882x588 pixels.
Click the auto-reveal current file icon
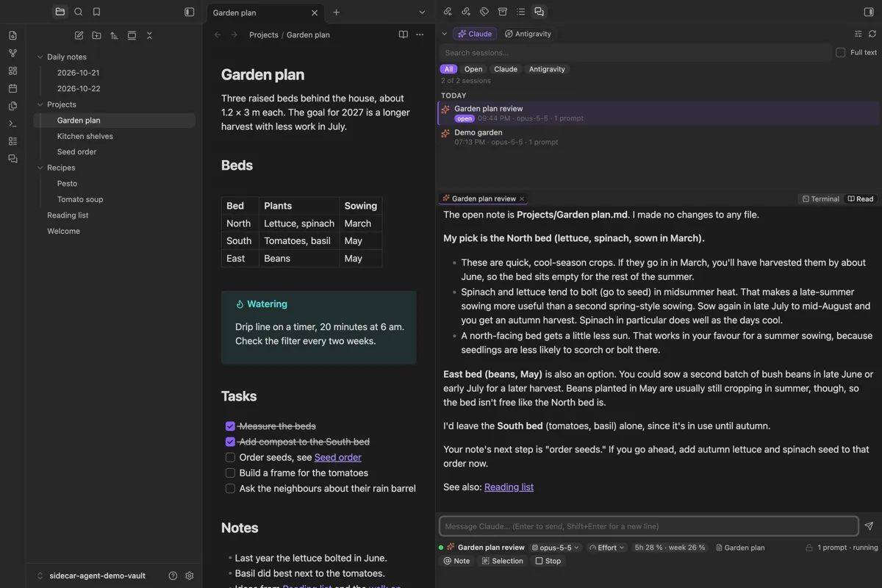[132, 35]
